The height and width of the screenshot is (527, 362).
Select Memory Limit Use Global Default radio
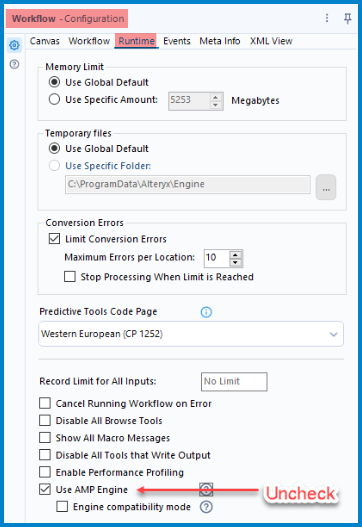point(54,82)
